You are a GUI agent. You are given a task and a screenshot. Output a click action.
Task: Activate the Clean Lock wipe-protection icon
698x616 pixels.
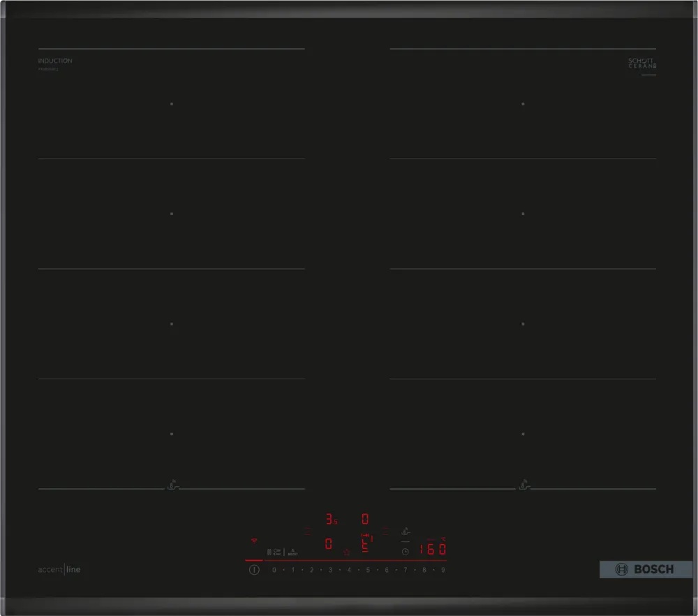point(274,552)
